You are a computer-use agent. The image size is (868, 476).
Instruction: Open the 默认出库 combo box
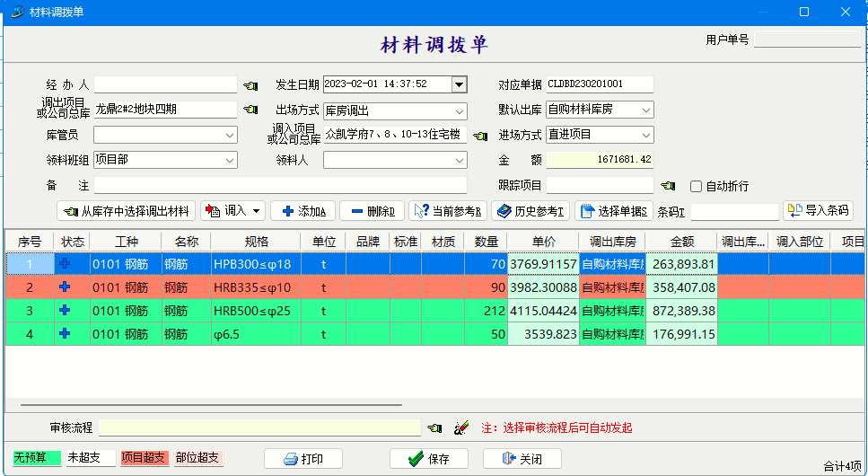point(645,110)
